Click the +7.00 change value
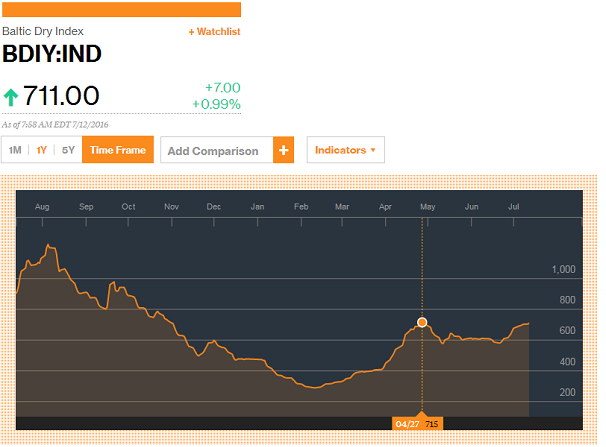 point(223,88)
